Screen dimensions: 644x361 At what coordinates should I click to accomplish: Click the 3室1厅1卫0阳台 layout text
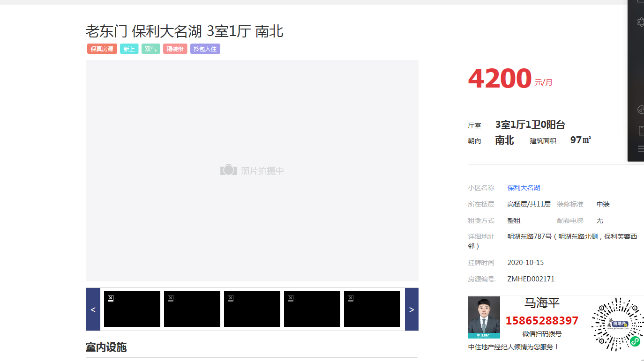coord(530,125)
